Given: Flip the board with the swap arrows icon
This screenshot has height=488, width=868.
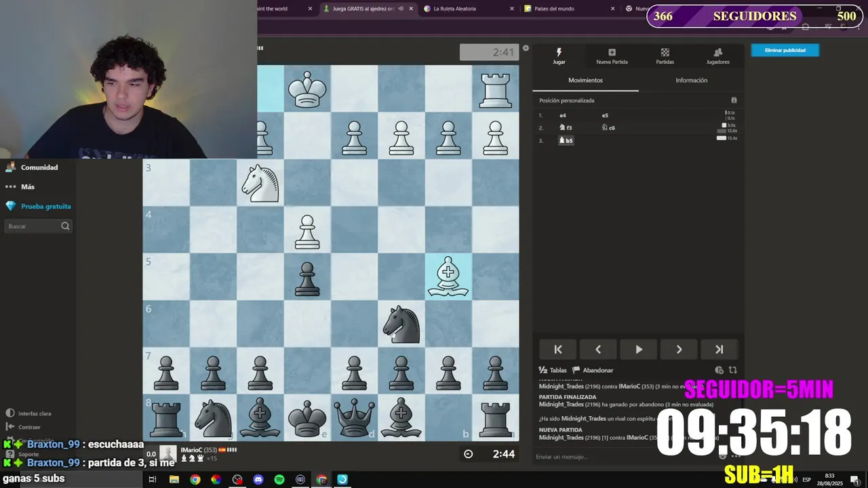Looking at the screenshot, I should tap(732, 370).
